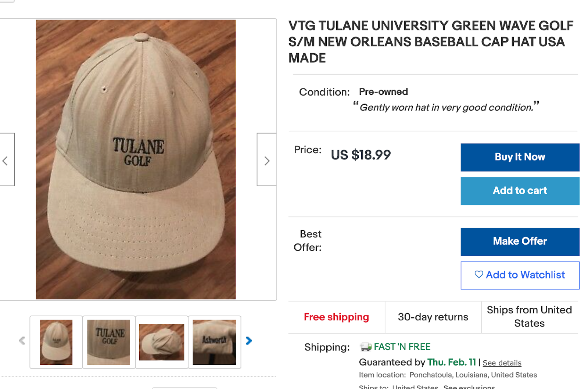Screen dimensions: 588x389
Task: Click the Add to cart button
Action: coord(520,191)
